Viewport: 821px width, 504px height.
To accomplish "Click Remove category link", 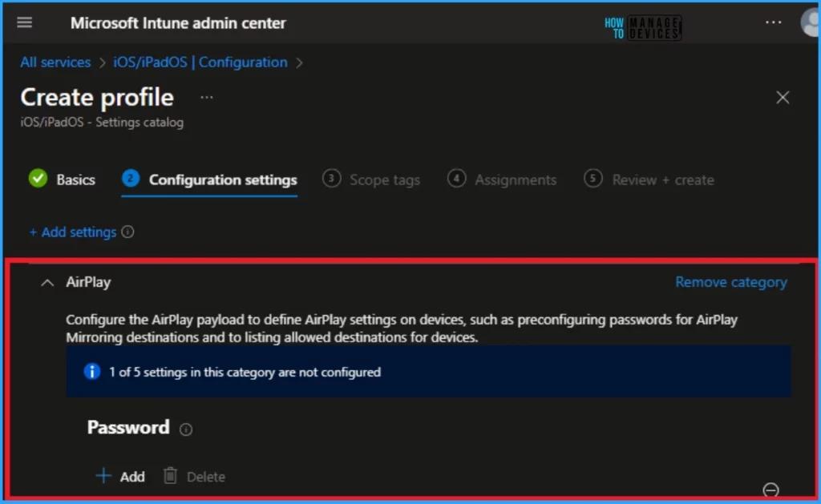I will pyautogui.click(x=731, y=282).
